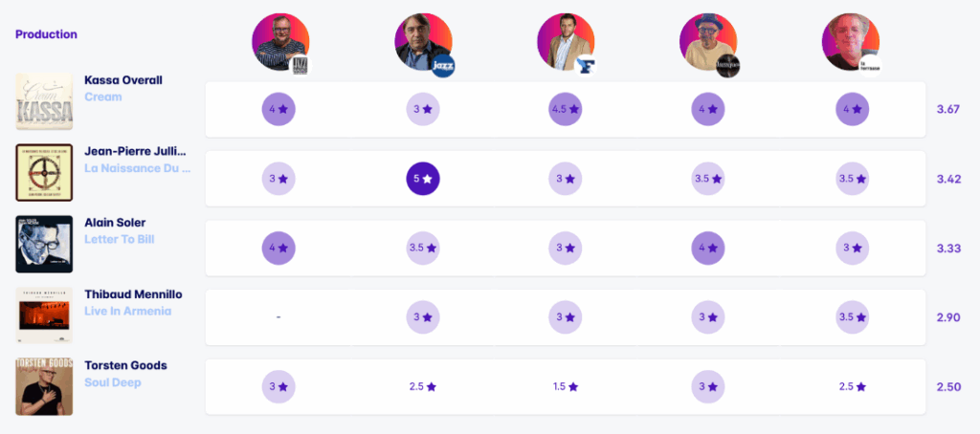Open the La Naissance Du album cover

point(44,173)
